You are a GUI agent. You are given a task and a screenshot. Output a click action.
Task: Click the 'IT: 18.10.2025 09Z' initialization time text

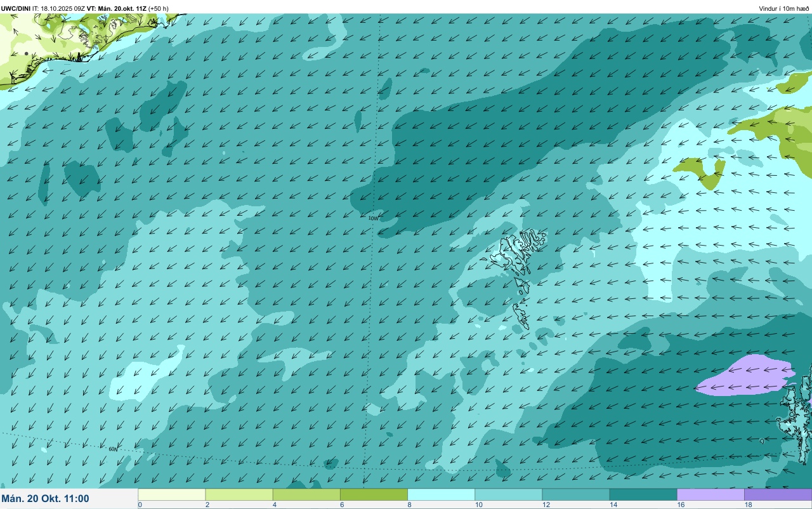pos(58,8)
